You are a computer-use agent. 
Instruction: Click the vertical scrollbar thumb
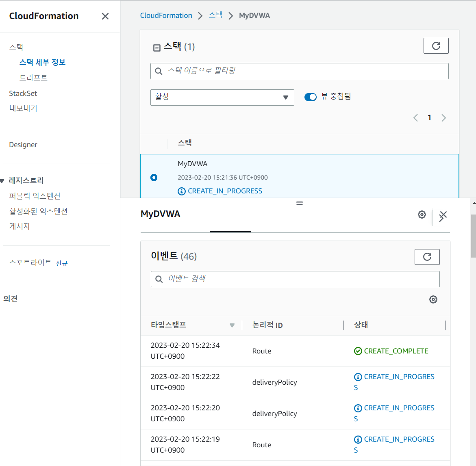pyautogui.click(x=473, y=236)
